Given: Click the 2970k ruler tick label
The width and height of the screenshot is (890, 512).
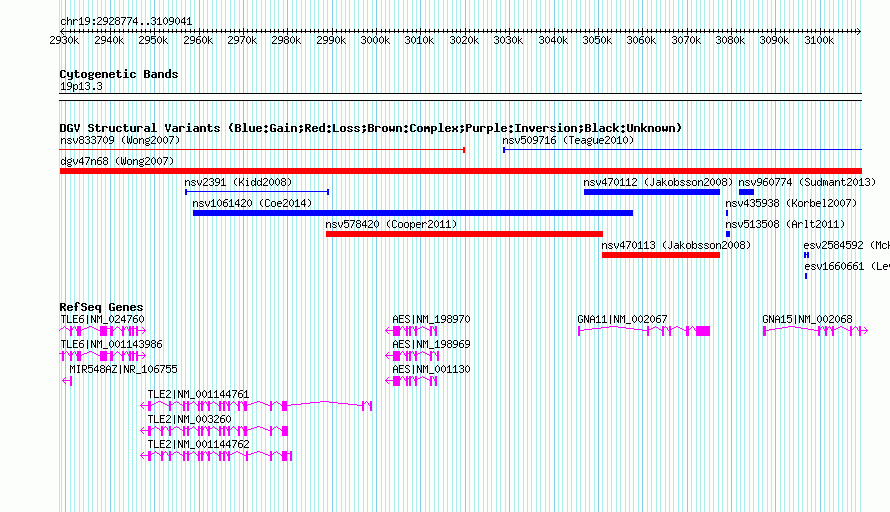Looking at the screenshot, I should 242,40.
